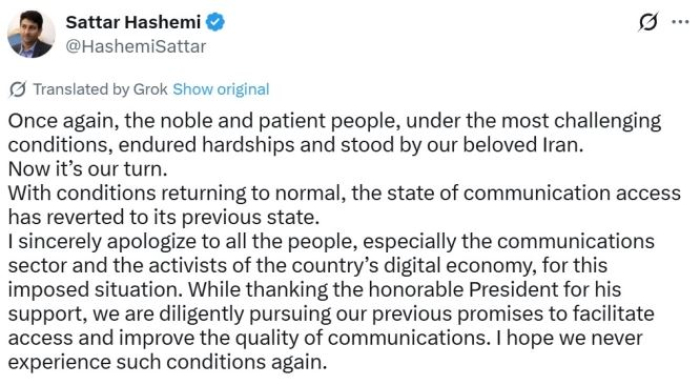Viewport: 700px width, 385px height.
Task: Click the word 'Grok' in translation label
Action: click(150, 89)
